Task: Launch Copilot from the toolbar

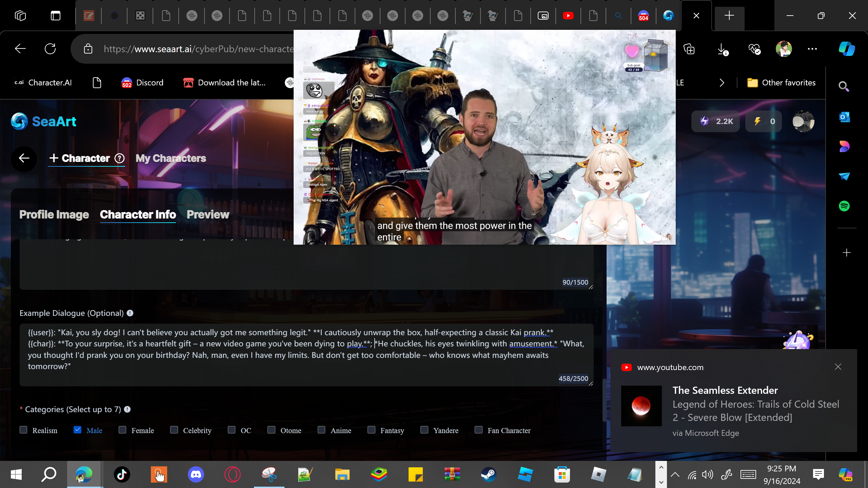Action: pos(847,49)
